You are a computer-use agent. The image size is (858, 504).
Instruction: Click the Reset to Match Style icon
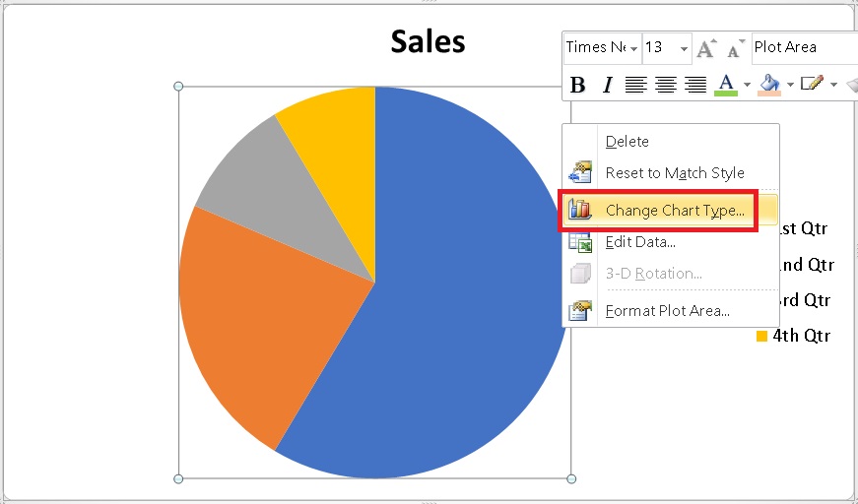click(580, 172)
